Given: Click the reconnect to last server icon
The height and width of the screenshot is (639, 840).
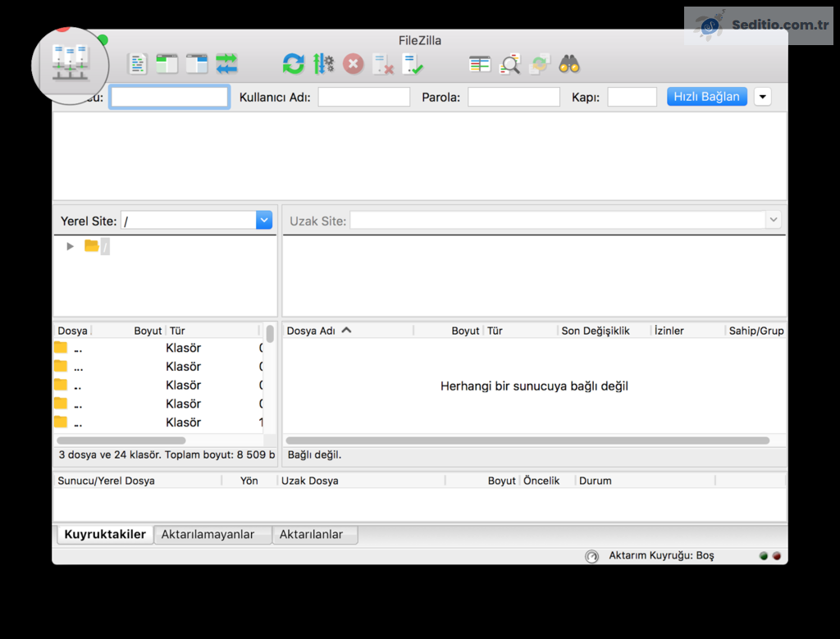Looking at the screenshot, I should pyautogui.click(x=413, y=64).
